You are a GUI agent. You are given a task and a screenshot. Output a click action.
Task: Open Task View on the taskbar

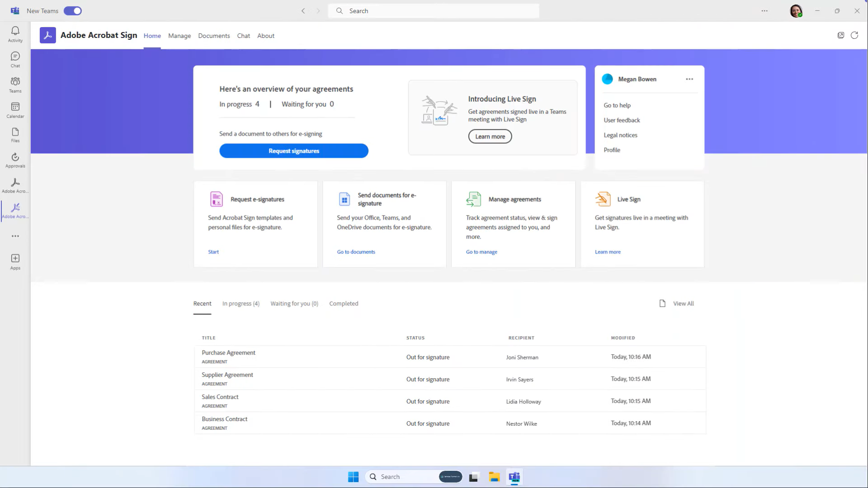tap(473, 477)
